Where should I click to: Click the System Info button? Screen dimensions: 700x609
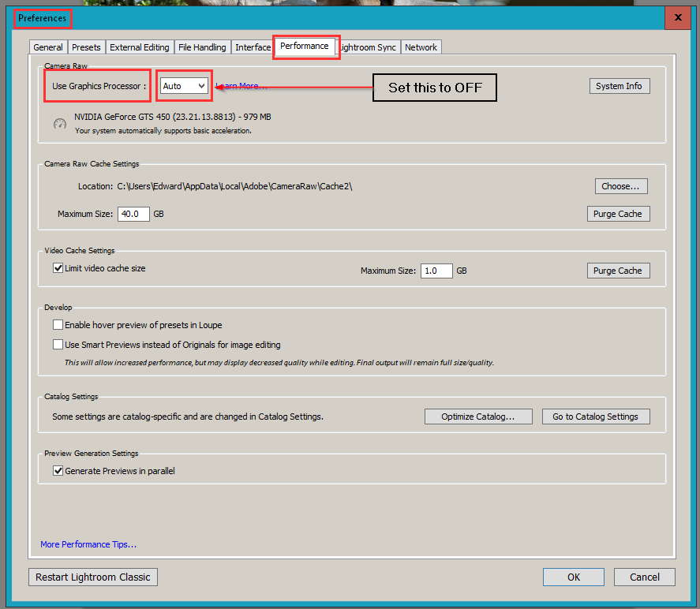pos(620,85)
